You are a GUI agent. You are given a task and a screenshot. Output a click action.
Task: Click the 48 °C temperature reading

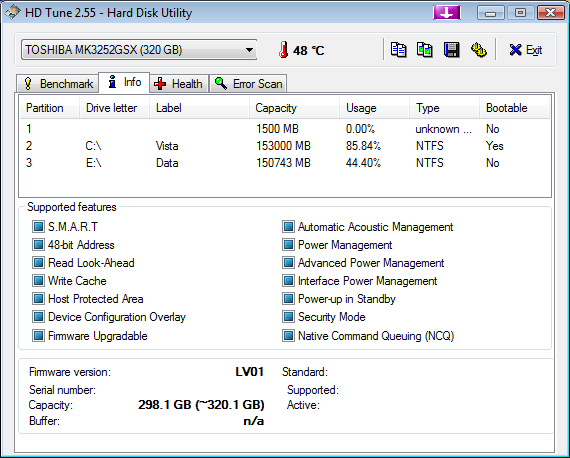pyautogui.click(x=309, y=50)
